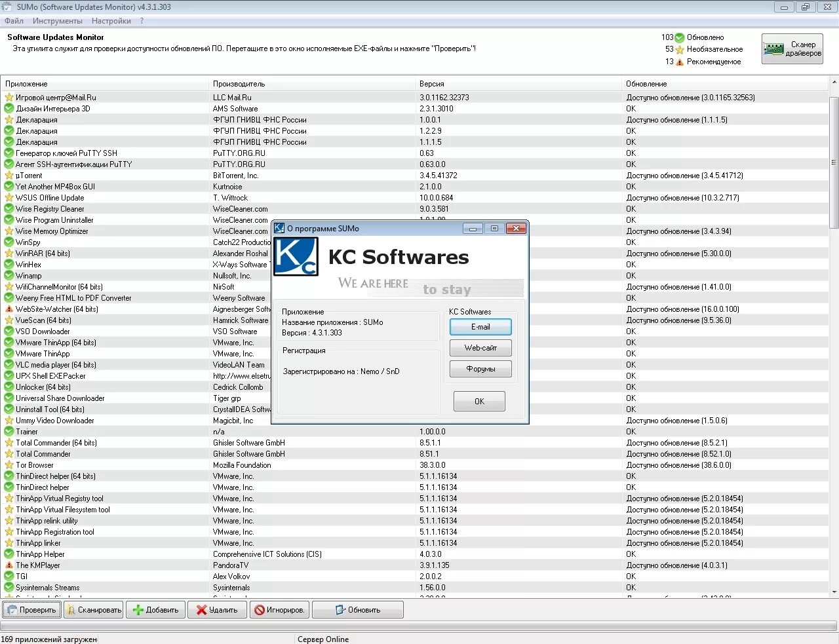Click Форумы in the About dialog
Screen dimensions: 839x644
point(480,369)
